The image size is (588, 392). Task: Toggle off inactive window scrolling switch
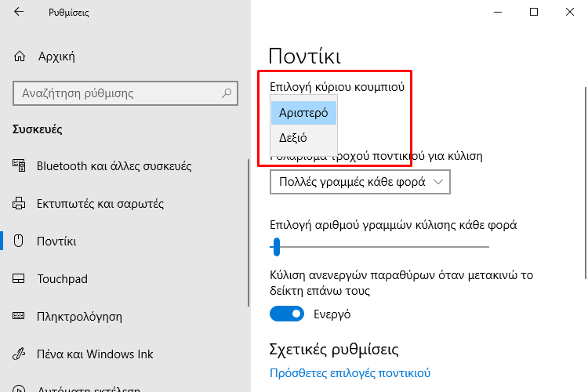pos(286,314)
